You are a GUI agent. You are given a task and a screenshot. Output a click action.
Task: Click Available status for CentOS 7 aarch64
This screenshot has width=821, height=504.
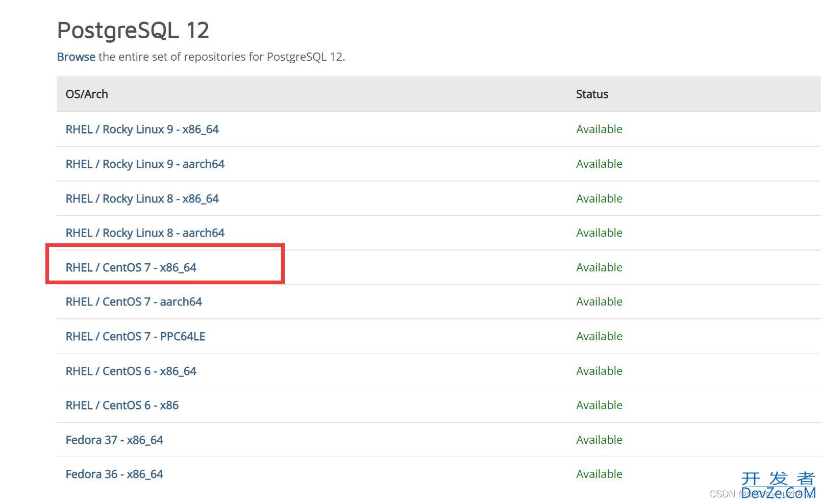click(x=599, y=301)
